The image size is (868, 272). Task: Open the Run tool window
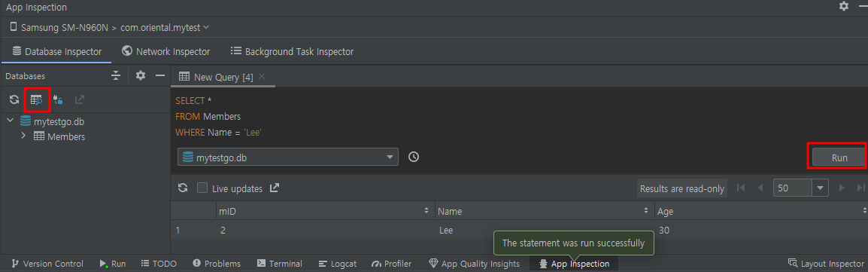[x=112, y=264]
